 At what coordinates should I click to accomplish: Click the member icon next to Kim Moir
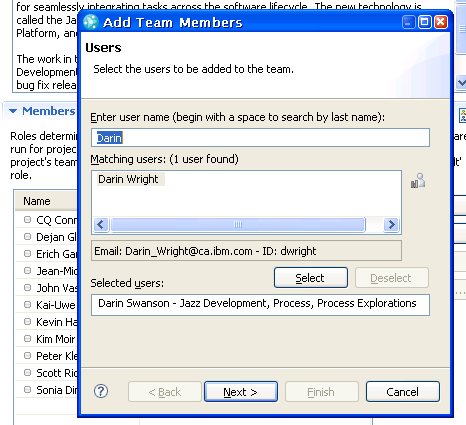(28, 339)
